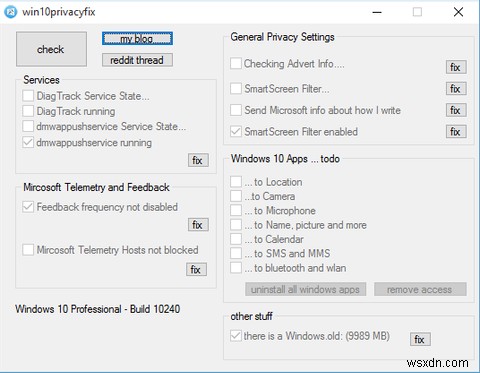Click fix button for Windows.old
The width and height of the screenshot is (480, 373).
pyautogui.click(x=420, y=339)
